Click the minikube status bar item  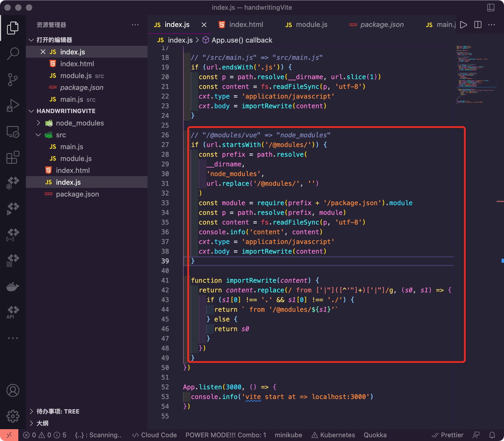point(288,435)
